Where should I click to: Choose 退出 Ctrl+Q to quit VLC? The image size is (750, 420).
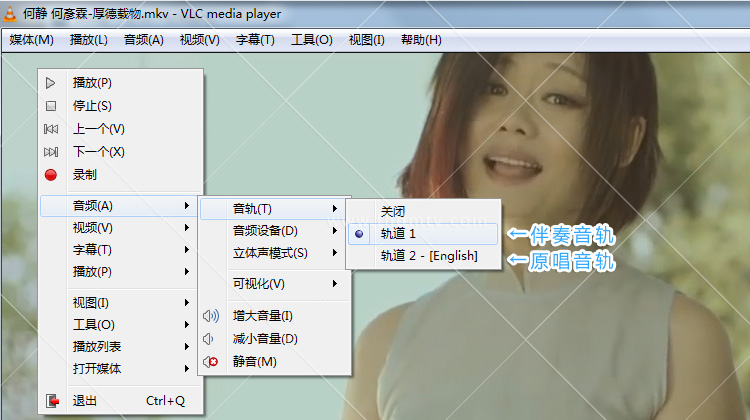pyautogui.click(x=121, y=401)
